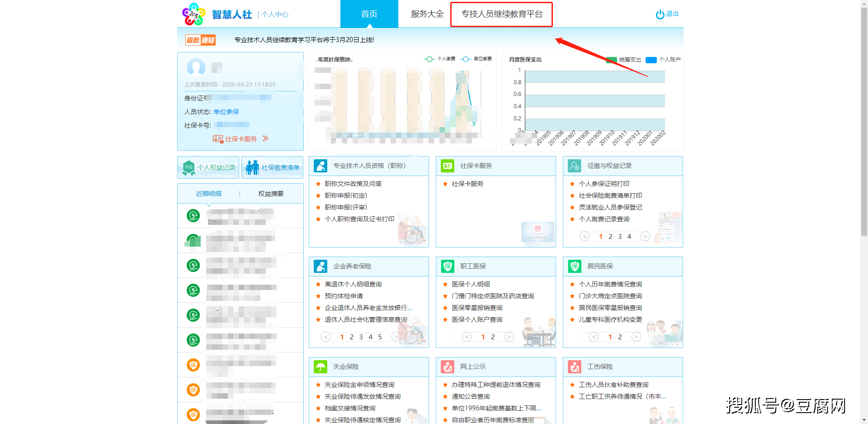Image resolution: width=868 pixels, height=424 pixels.
Task: Go to next page in 征缴与权益记录
Action: coord(645,236)
